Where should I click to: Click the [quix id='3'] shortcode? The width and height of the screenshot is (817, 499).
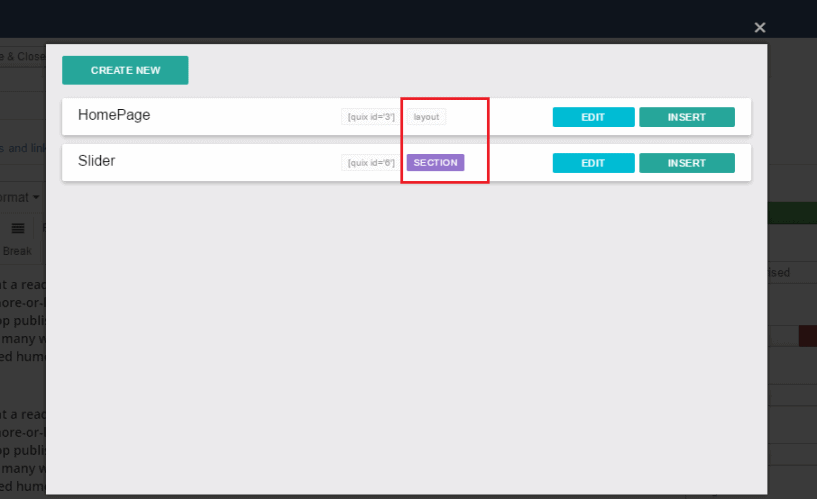[x=370, y=117]
